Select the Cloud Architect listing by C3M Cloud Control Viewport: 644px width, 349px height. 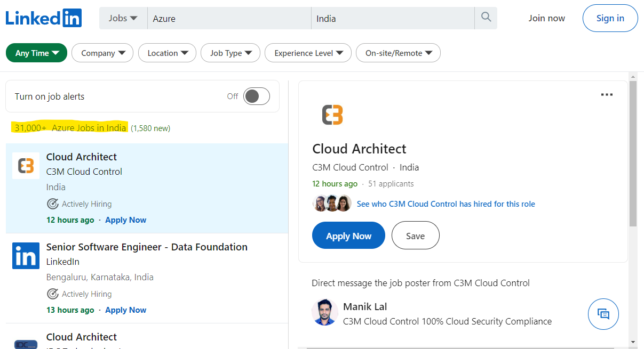(x=147, y=188)
